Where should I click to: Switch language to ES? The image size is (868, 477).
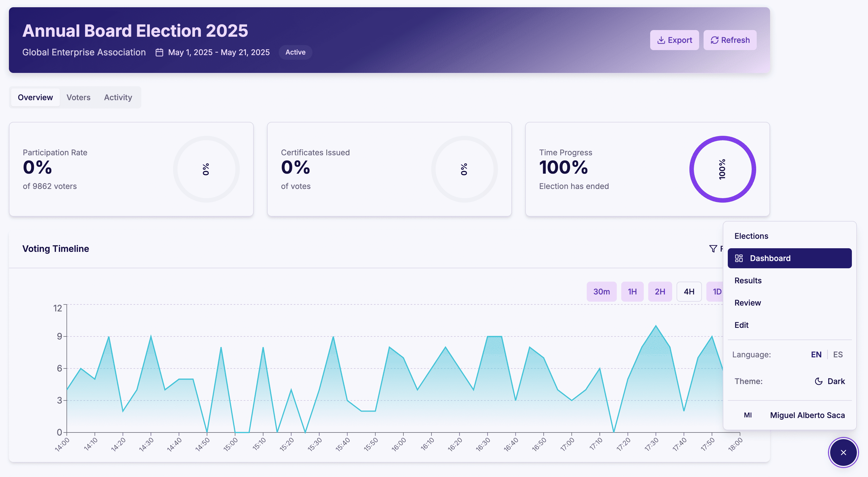click(838, 354)
